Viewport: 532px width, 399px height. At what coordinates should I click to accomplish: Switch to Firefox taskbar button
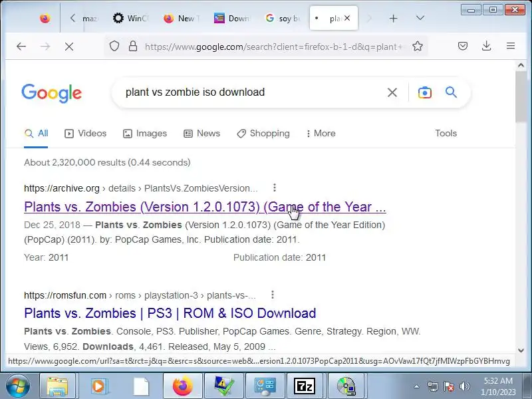(182, 386)
